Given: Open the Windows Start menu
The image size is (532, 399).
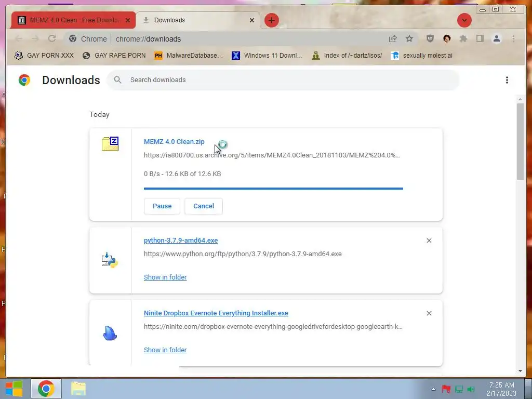Looking at the screenshot, I should (x=14, y=389).
